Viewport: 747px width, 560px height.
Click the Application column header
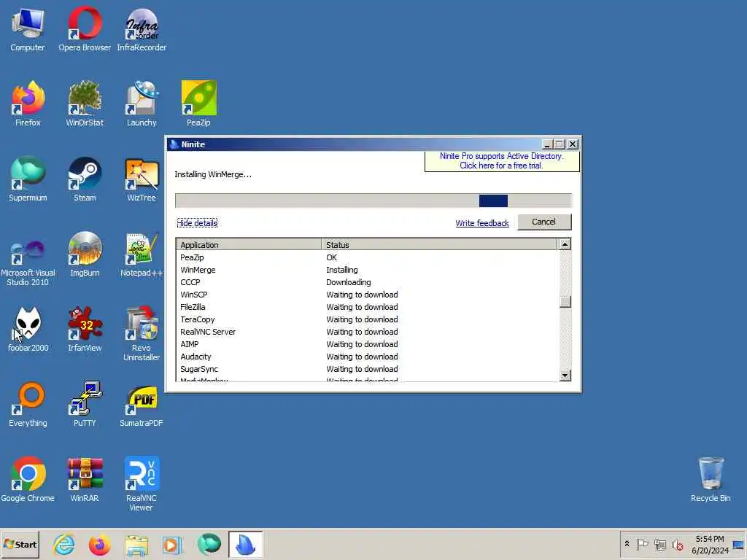(249, 245)
